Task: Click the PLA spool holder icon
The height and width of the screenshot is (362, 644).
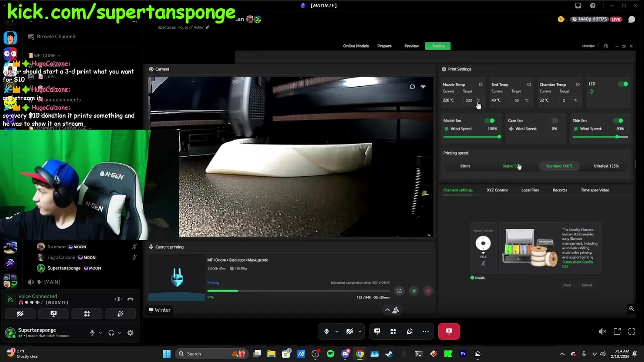Action: tap(483, 244)
